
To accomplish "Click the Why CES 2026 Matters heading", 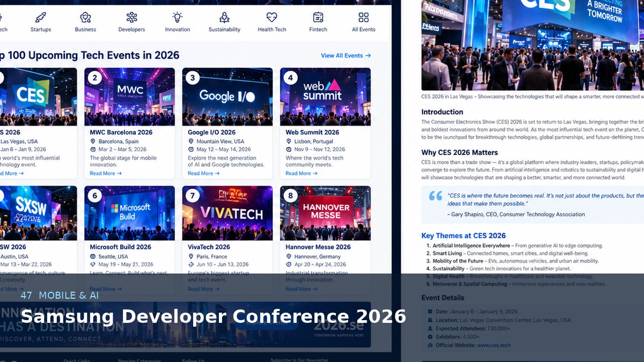I will point(459,152).
